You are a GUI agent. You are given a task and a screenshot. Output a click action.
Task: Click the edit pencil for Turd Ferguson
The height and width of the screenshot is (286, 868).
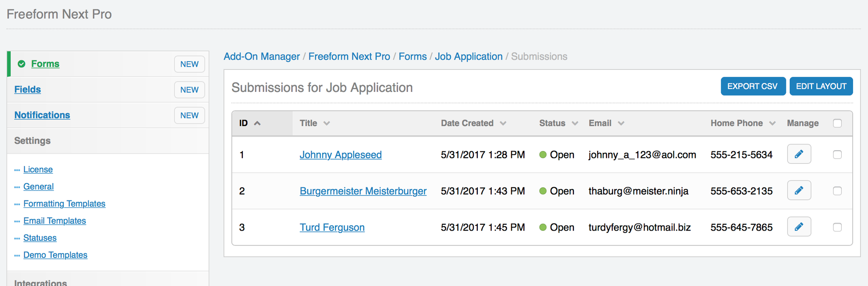[x=799, y=226]
